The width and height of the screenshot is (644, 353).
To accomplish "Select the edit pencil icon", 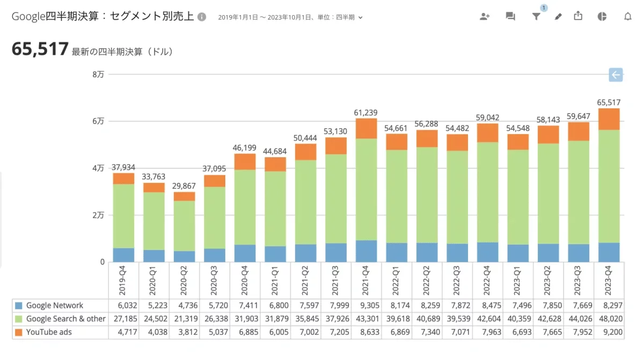I will click(x=558, y=17).
